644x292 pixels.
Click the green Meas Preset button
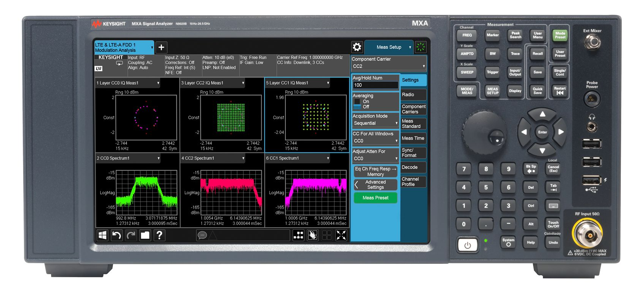375,197
